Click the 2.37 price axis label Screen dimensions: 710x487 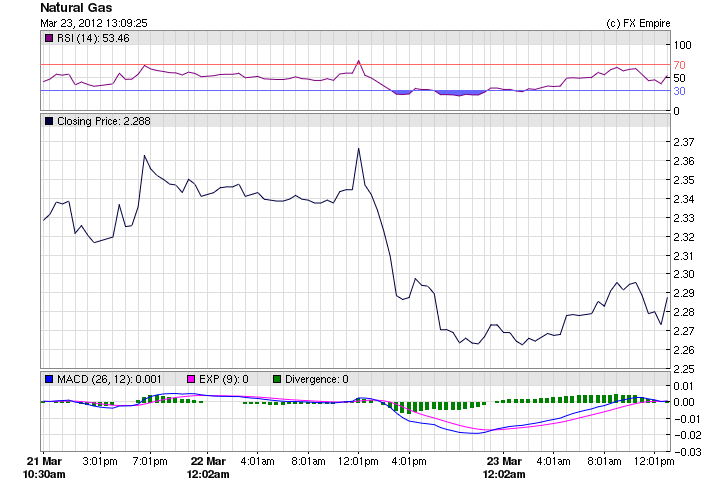pos(684,142)
